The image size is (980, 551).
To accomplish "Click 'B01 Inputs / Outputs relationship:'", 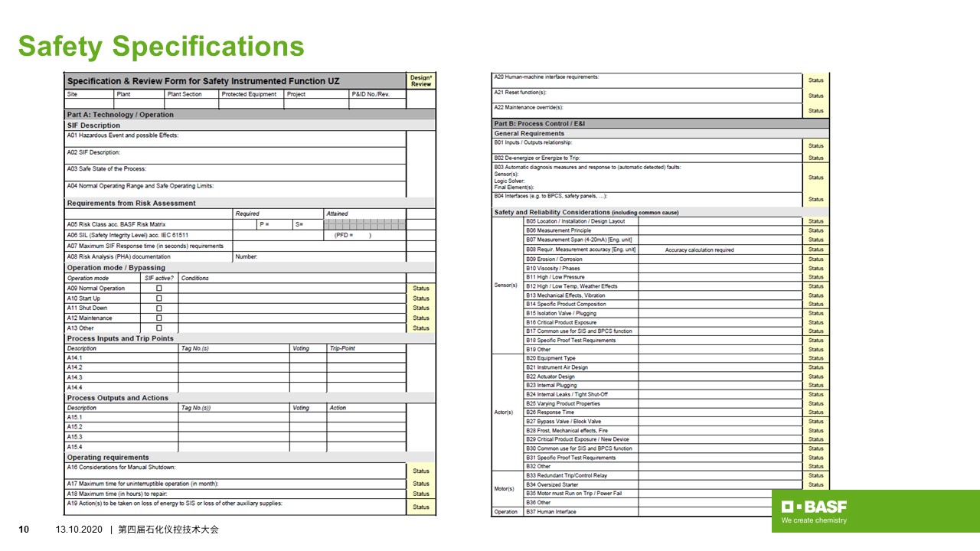I will click(533, 142).
